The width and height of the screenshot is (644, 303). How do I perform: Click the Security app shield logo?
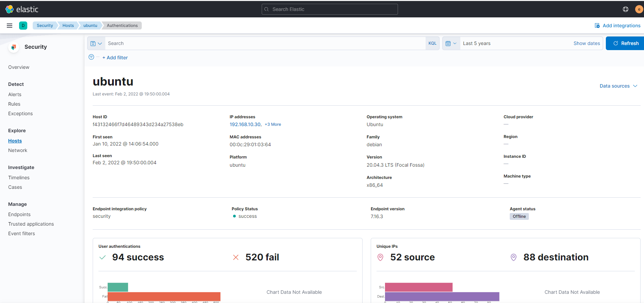pyautogui.click(x=14, y=47)
